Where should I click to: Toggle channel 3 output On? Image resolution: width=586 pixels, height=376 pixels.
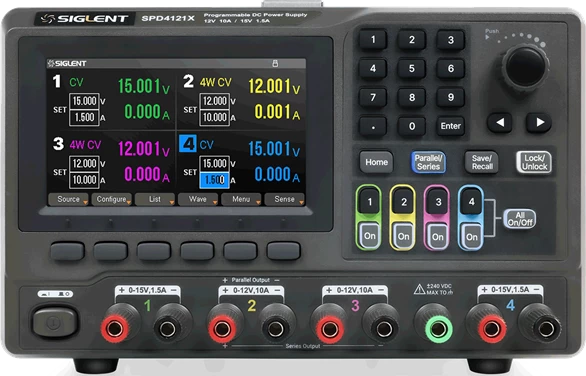coord(438,237)
